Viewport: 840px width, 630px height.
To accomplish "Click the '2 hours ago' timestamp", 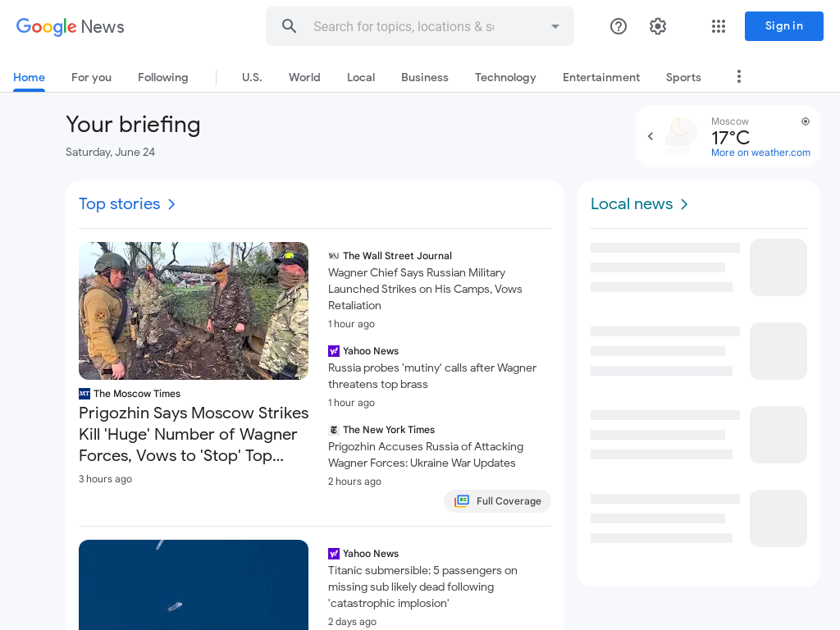I will [354, 481].
